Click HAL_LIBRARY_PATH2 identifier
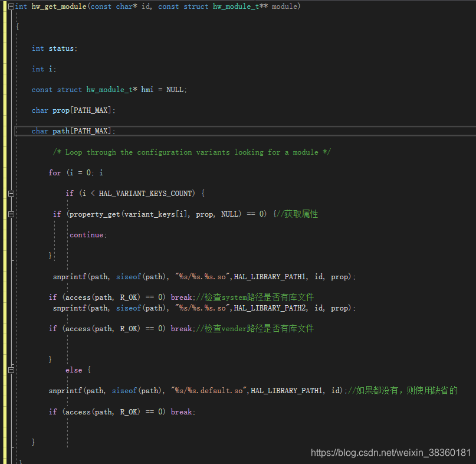 coord(270,308)
